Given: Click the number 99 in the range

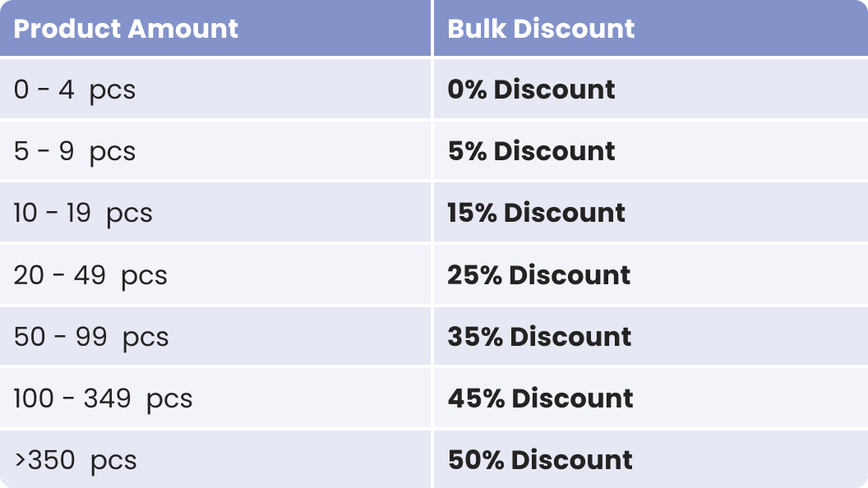Looking at the screenshot, I should [x=91, y=337].
